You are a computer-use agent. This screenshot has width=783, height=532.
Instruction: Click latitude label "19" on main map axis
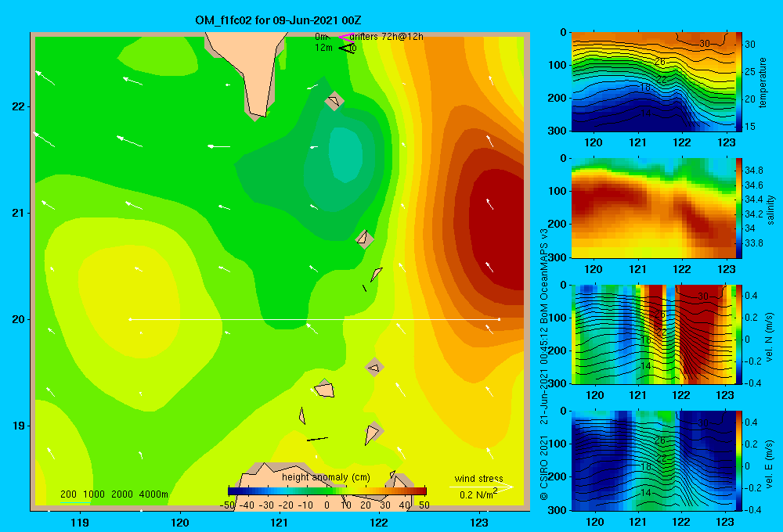coord(18,426)
